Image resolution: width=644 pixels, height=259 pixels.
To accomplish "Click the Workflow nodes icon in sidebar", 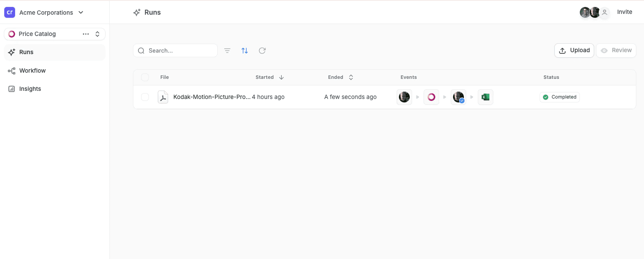I will click(x=12, y=71).
